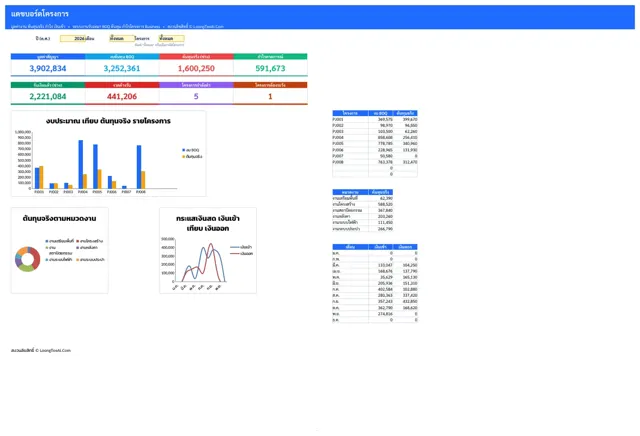Click the category table value 62,390
This screenshot has width=640, height=436.
tap(386, 198)
